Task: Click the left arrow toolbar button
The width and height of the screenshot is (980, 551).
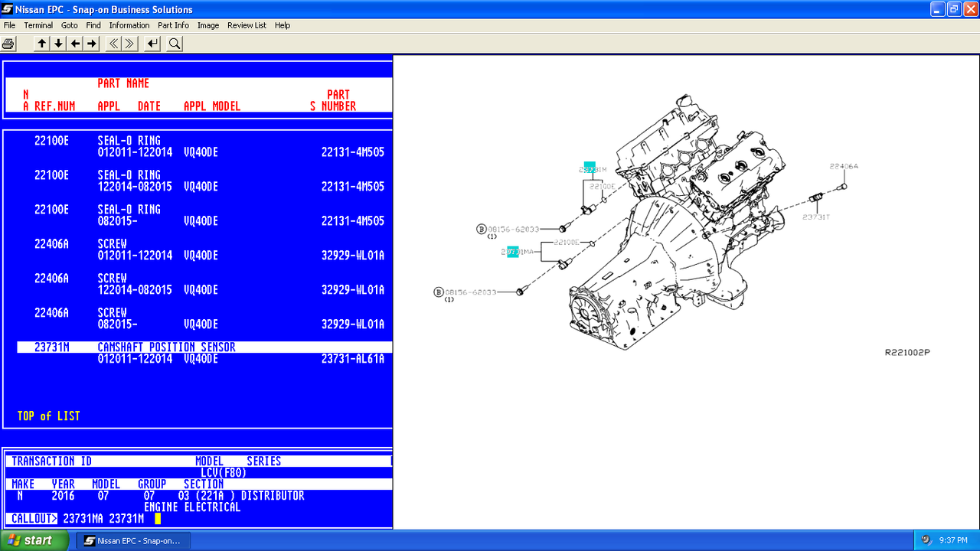Action: [75, 44]
